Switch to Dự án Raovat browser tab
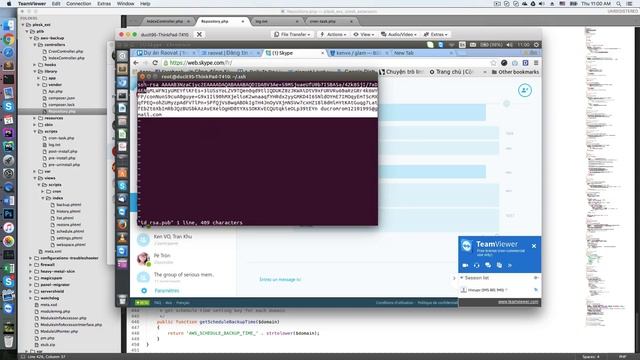 (x=165, y=53)
